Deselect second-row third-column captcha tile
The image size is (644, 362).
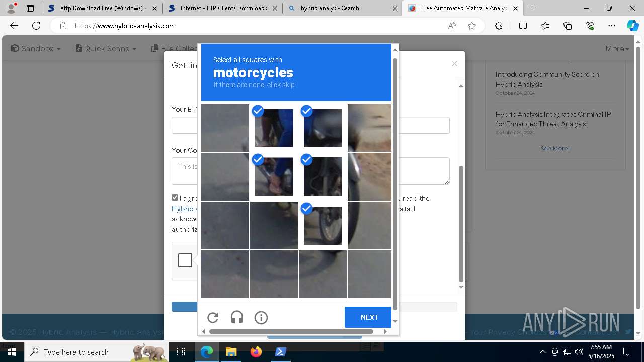point(323,176)
